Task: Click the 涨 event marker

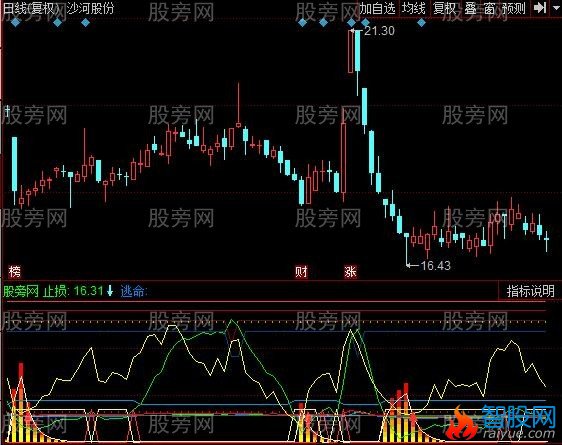Action: pyautogui.click(x=350, y=272)
